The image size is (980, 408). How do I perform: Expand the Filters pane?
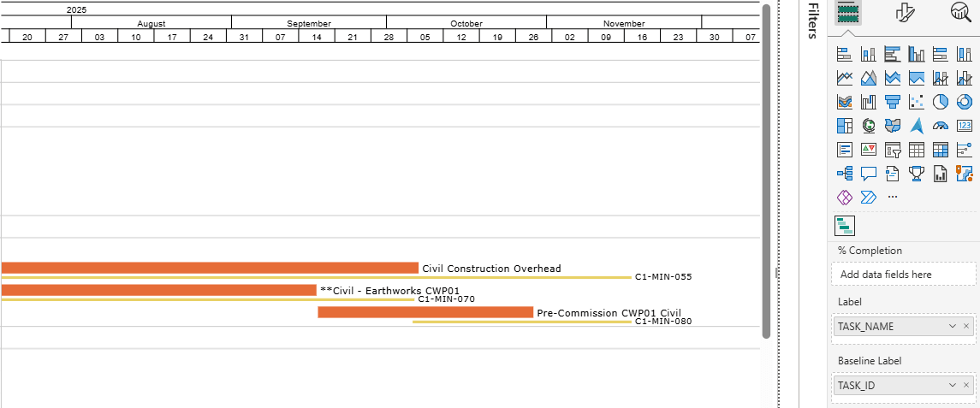[813, 21]
